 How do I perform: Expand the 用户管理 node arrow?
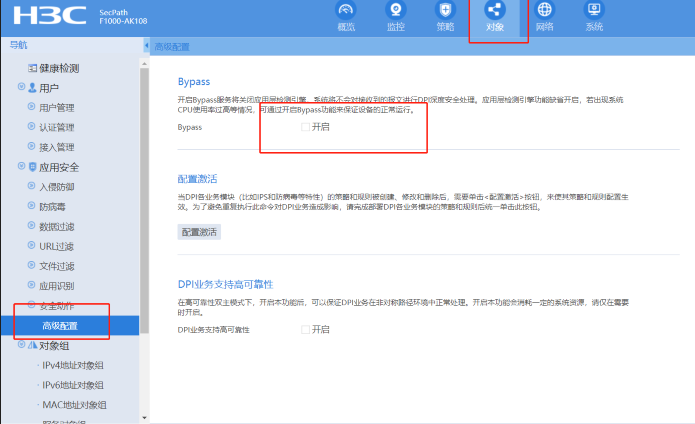[31, 106]
